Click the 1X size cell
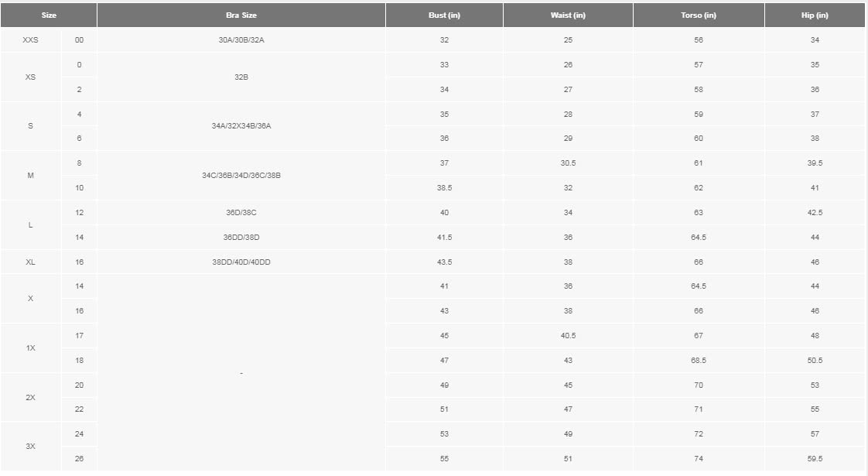 [x=30, y=348]
